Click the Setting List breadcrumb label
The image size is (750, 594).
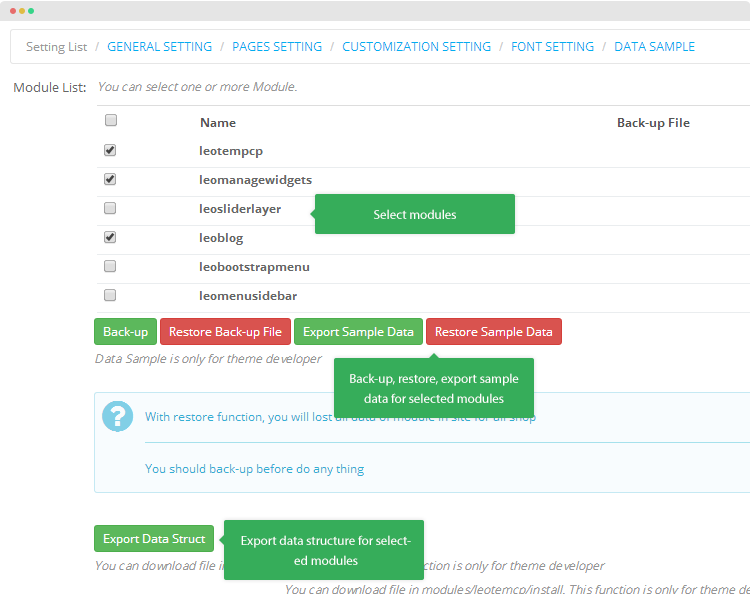point(56,47)
